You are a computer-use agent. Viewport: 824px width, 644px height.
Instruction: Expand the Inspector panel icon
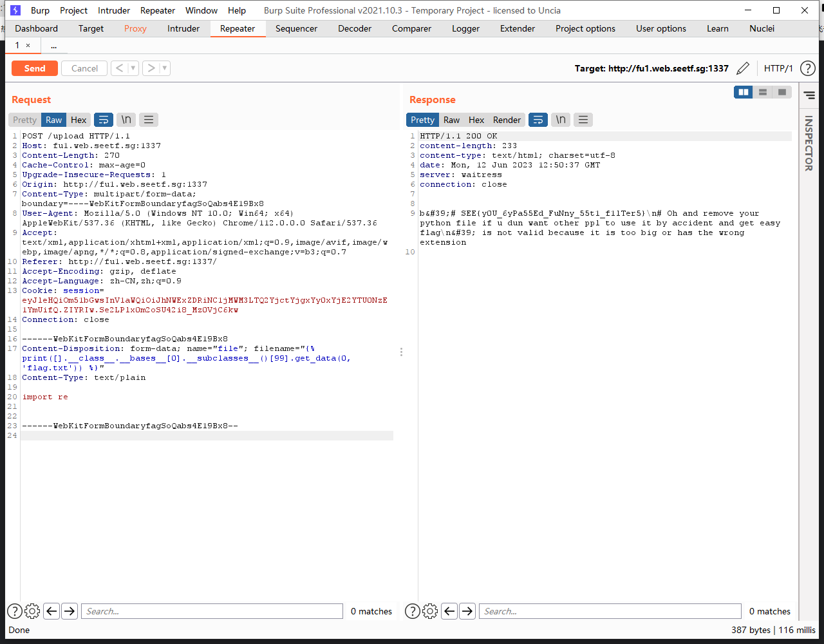tap(809, 95)
